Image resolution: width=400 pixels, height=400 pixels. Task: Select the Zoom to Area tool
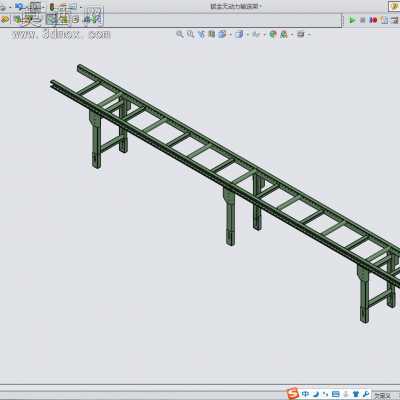click(191, 34)
